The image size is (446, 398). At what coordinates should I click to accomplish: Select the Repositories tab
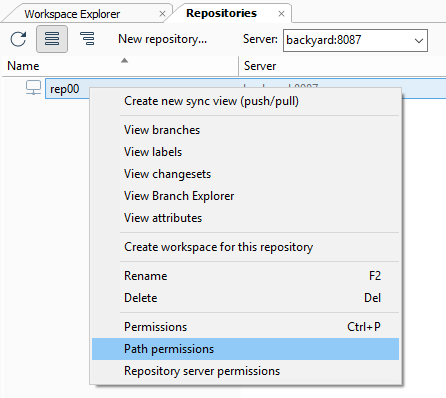pyautogui.click(x=221, y=13)
